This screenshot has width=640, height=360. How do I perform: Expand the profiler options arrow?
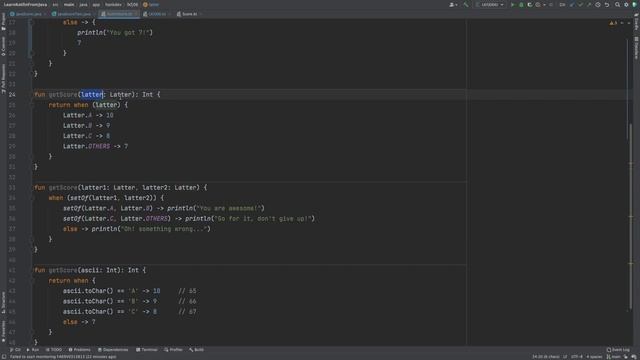pos(544,4)
